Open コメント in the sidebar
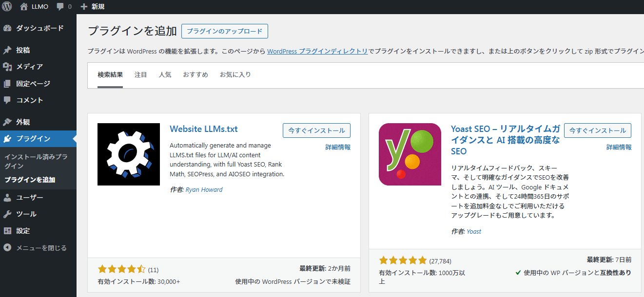Image resolution: width=644 pixels, height=297 pixels. coord(29,100)
